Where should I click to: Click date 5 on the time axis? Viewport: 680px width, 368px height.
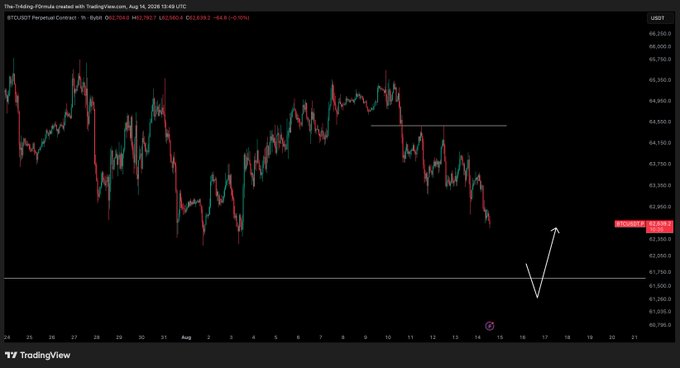276,337
